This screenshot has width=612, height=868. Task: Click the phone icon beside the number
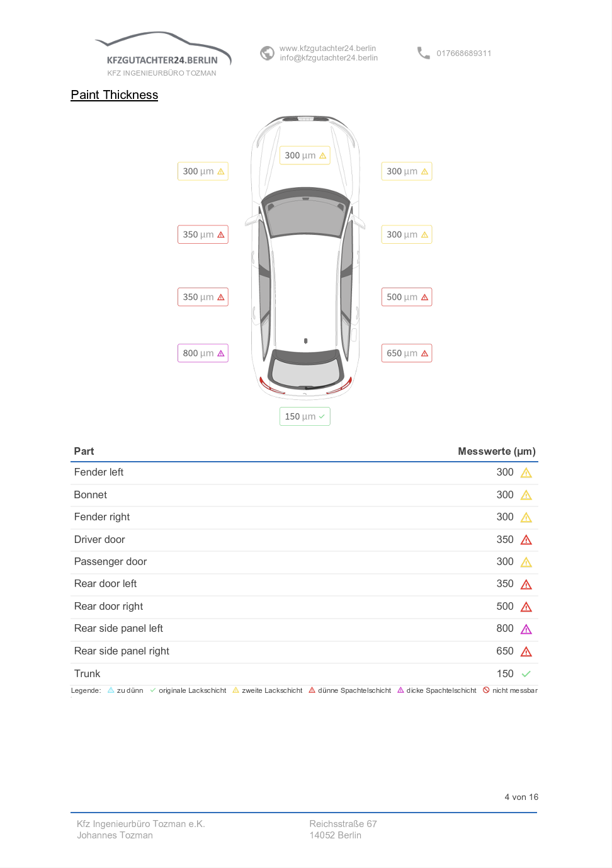point(424,53)
